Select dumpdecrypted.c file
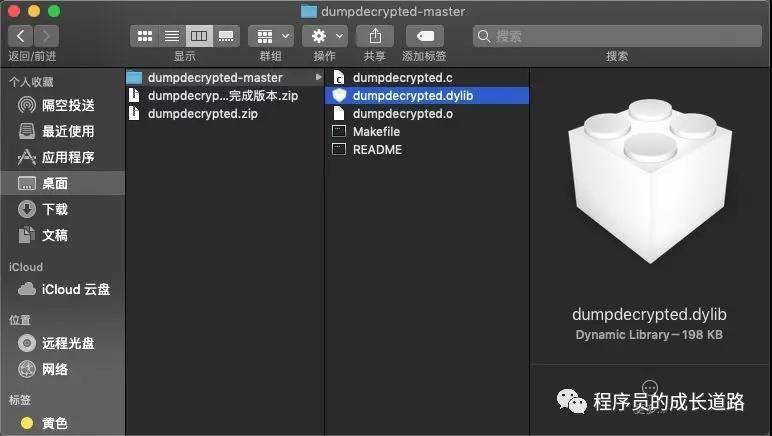This screenshot has width=772, height=436. [427, 77]
